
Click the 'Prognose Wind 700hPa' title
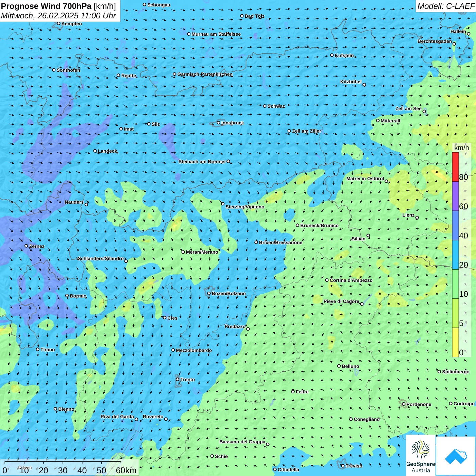[x=47, y=6]
